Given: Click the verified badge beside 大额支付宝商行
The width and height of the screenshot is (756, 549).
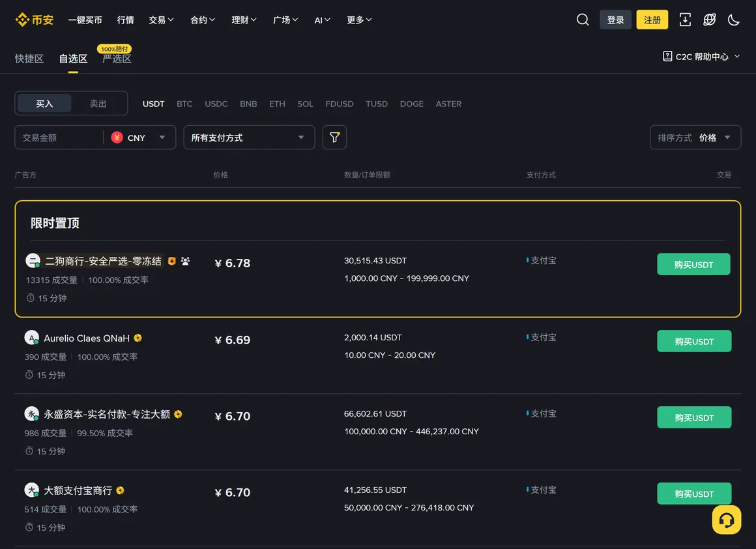Looking at the screenshot, I should pos(120,490).
